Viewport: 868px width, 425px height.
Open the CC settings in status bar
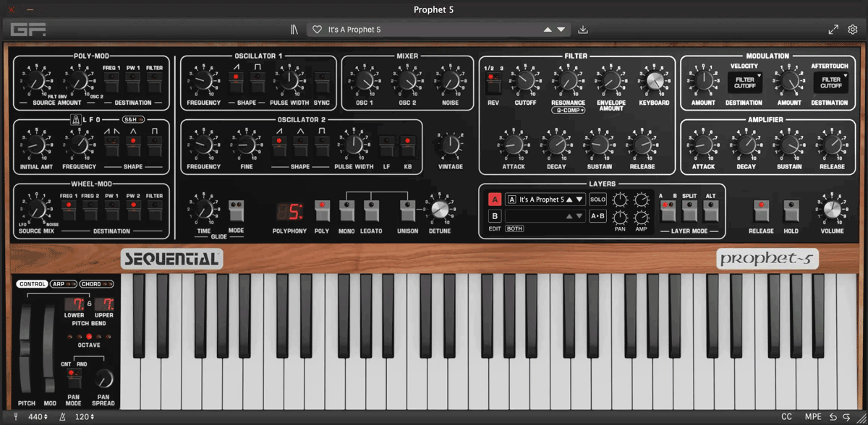pos(786,417)
